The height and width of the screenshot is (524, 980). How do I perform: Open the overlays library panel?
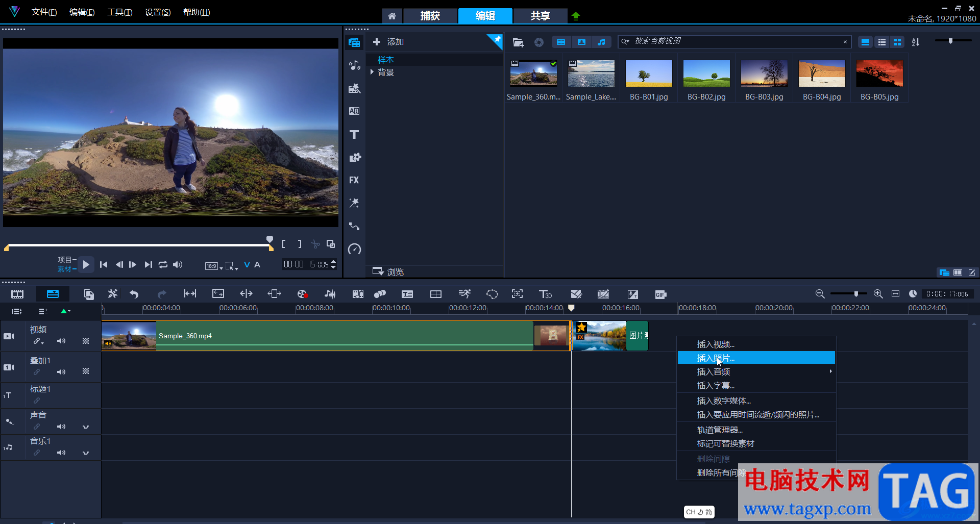pyautogui.click(x=354, y=157)
